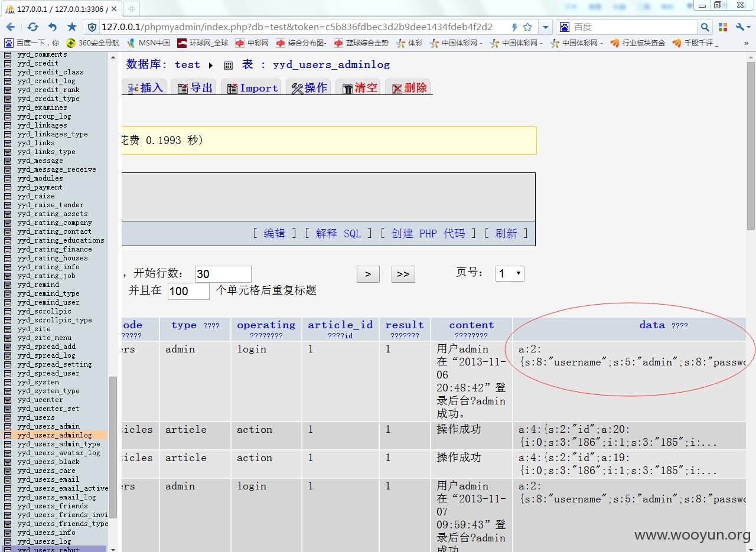Open the 百度一下 bookmark

point(32,43)
